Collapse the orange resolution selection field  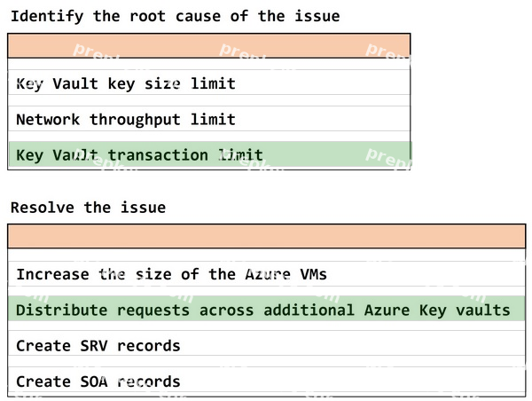coord(267,236)
